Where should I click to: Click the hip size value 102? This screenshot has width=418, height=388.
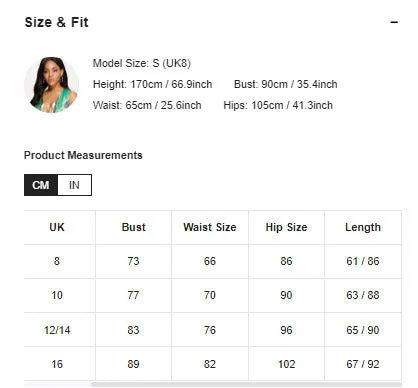coord(286,364)
